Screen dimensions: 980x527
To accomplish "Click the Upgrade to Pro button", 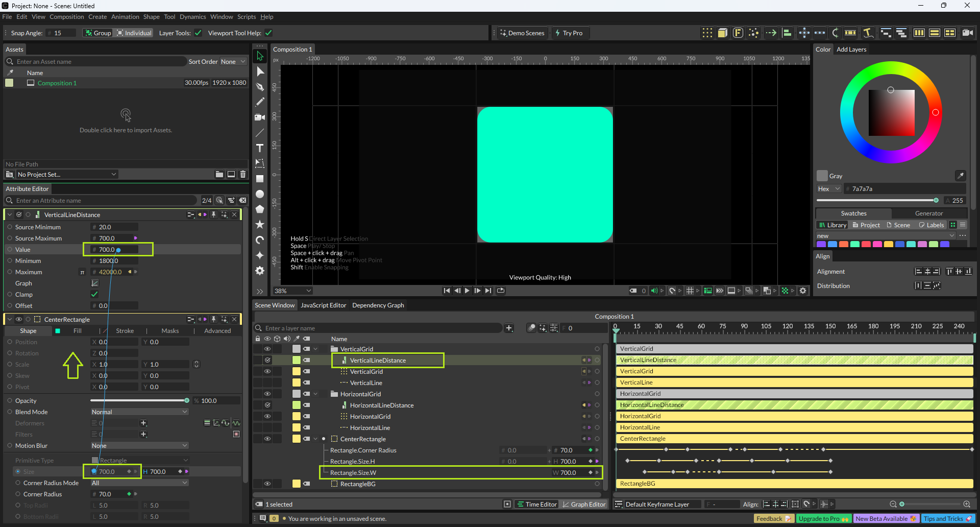I will point(823,518).
